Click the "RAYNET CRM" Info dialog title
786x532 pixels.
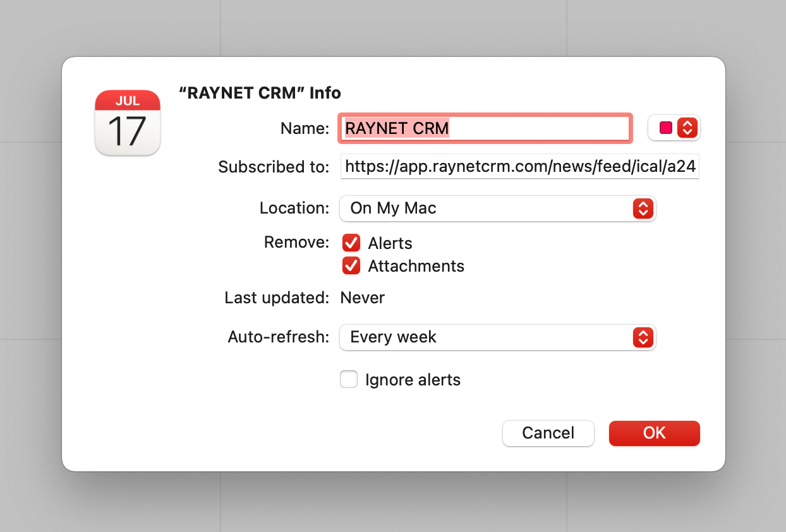click(260, 93)
